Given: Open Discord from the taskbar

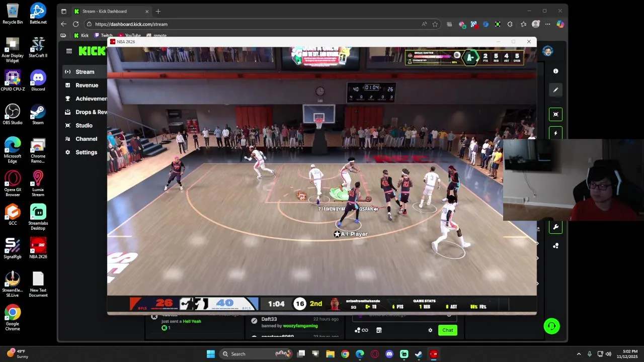Looking at the screenshot, I should (389, 354).
